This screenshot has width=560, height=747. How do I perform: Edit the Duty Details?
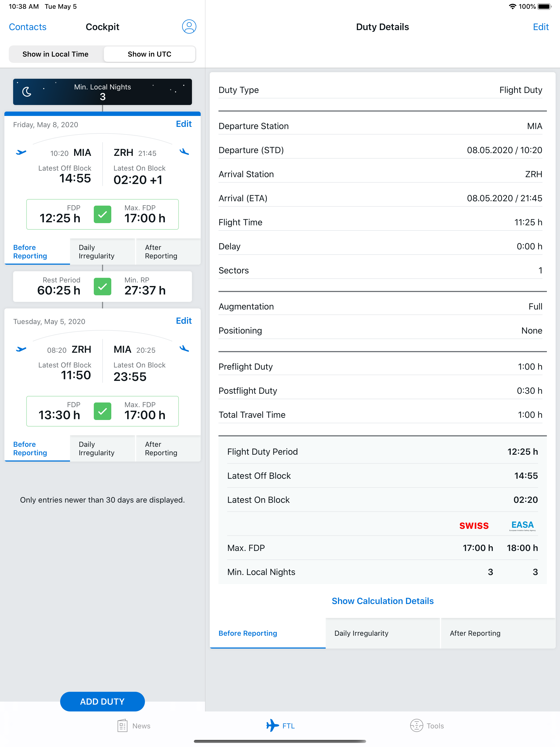click(x=541, y=27)
